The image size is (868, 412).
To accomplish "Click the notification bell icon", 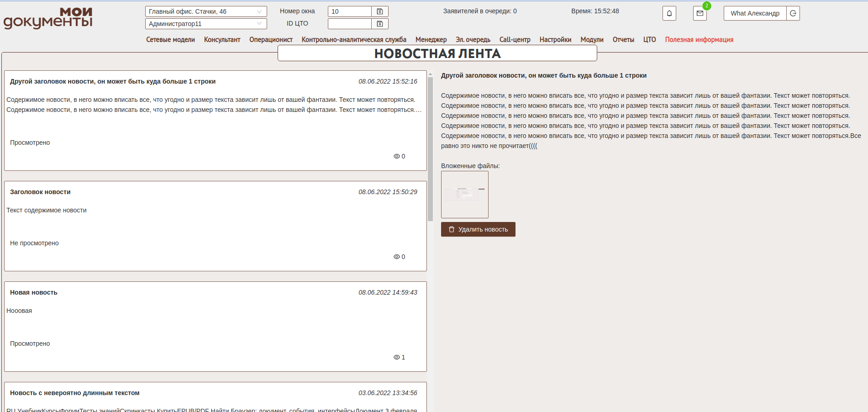I will coord(669,13).
